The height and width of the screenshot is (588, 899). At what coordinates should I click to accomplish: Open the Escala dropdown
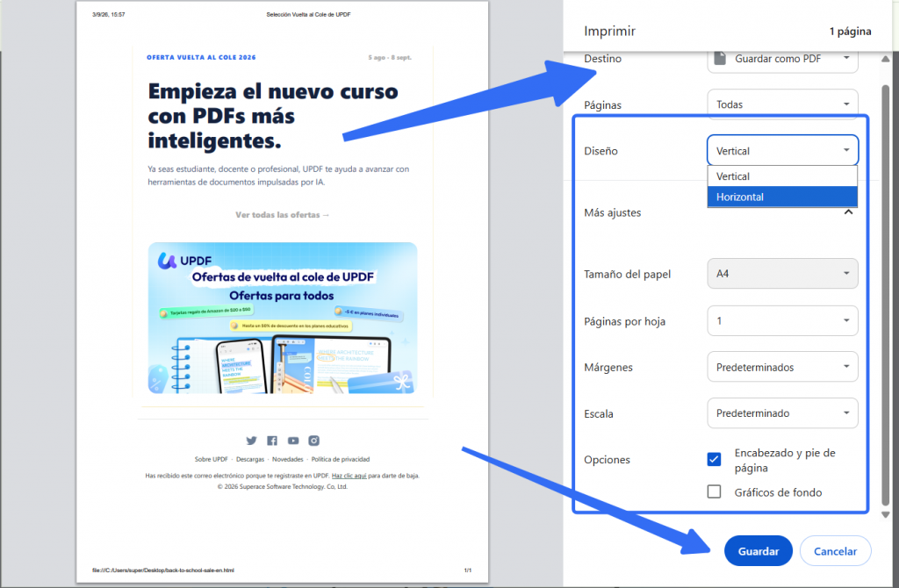coord(782,413)
